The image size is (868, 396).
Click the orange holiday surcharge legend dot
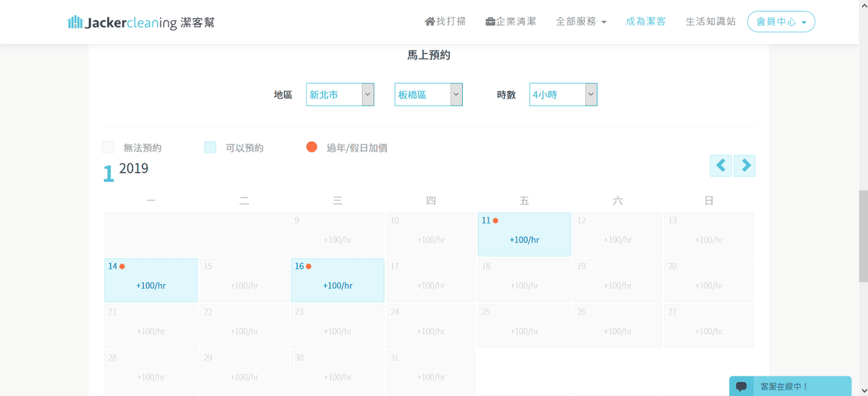(x=312, y=147)
